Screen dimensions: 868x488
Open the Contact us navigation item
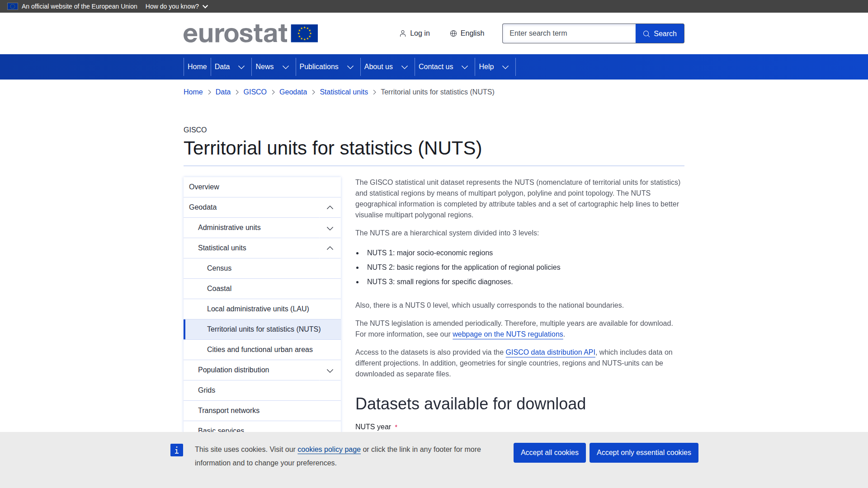[x=436, y=67]
